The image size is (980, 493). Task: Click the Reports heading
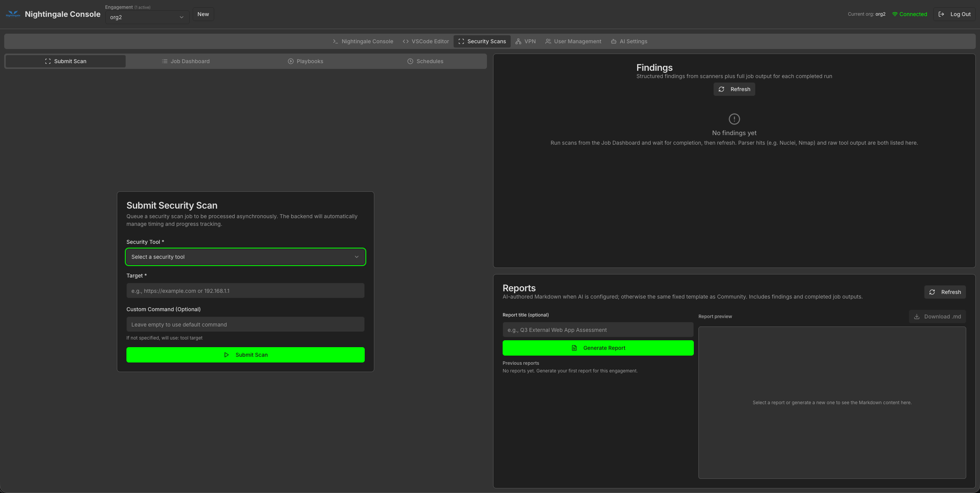(519, 288)
